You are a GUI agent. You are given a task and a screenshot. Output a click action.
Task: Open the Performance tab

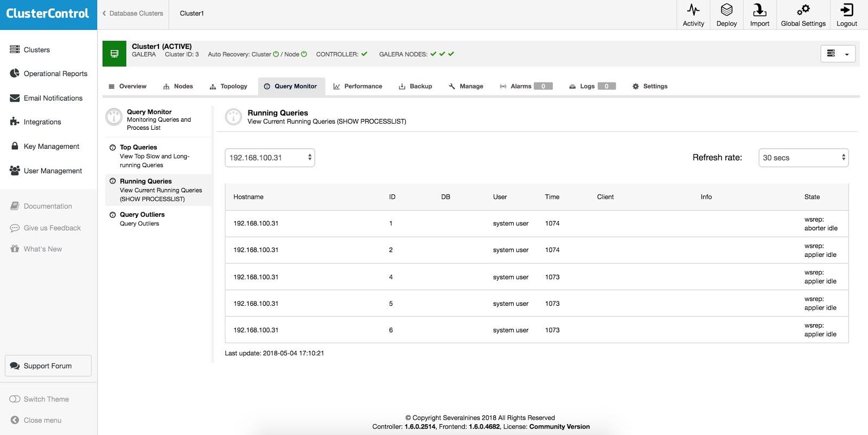358,86
